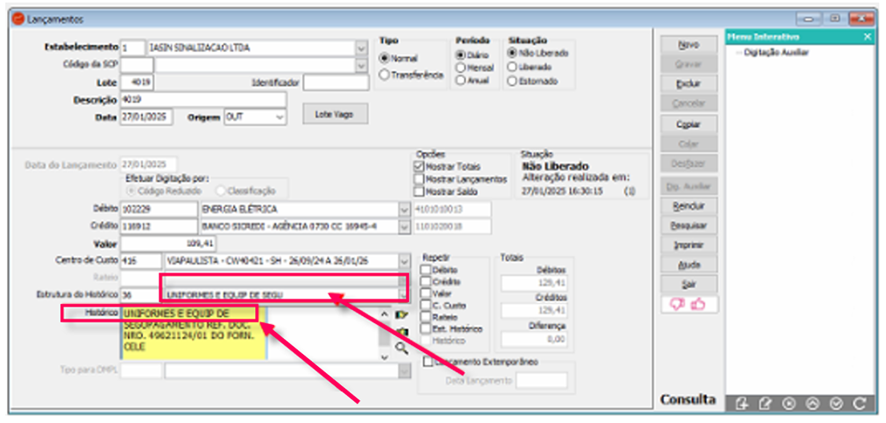This screenshot has width=886, height=423.
Task: Click the add-note icon in bottom toolbar
Action: [x=741, y=403]
